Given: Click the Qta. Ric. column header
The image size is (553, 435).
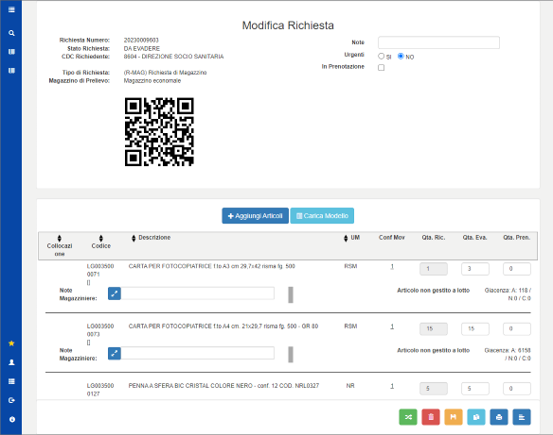Looking at the screenshot, I should 433,238.
